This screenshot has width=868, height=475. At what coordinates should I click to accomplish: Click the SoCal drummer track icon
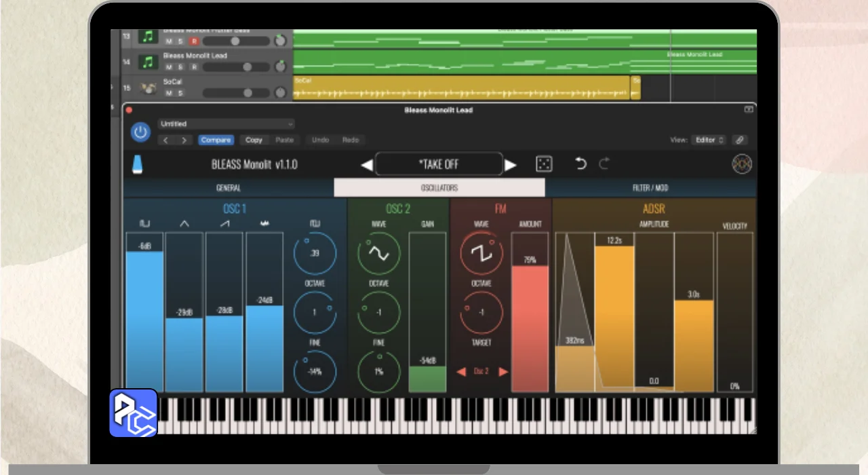tap(149, 88)
